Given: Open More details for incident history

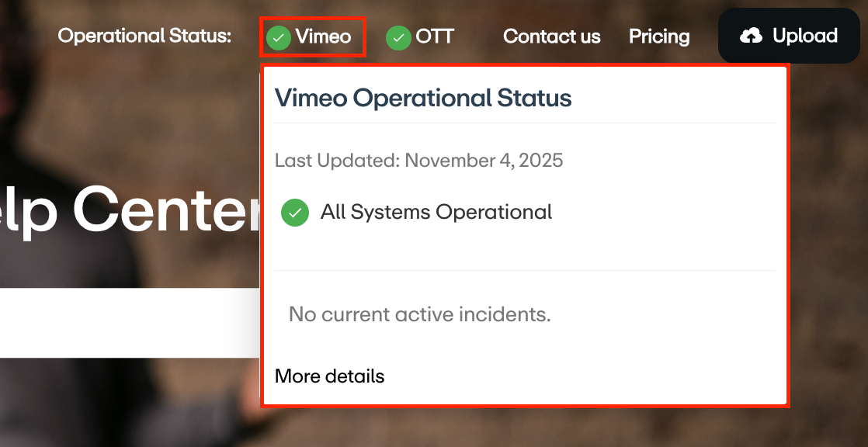Looking at the screenshot, I should [329, 376].
